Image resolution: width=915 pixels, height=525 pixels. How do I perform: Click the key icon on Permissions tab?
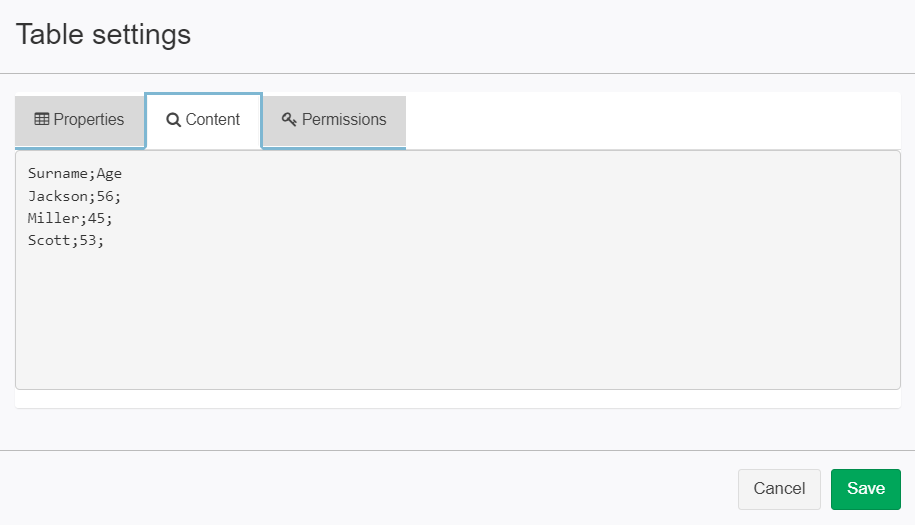pyautogui.click(x=289, y=119)
